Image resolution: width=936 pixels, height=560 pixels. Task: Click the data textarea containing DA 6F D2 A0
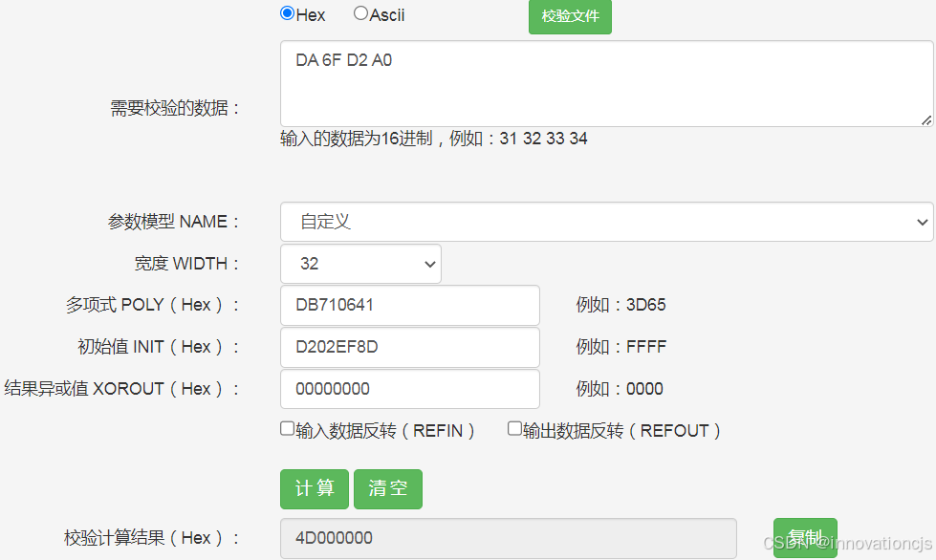click(x=606, y=83)
